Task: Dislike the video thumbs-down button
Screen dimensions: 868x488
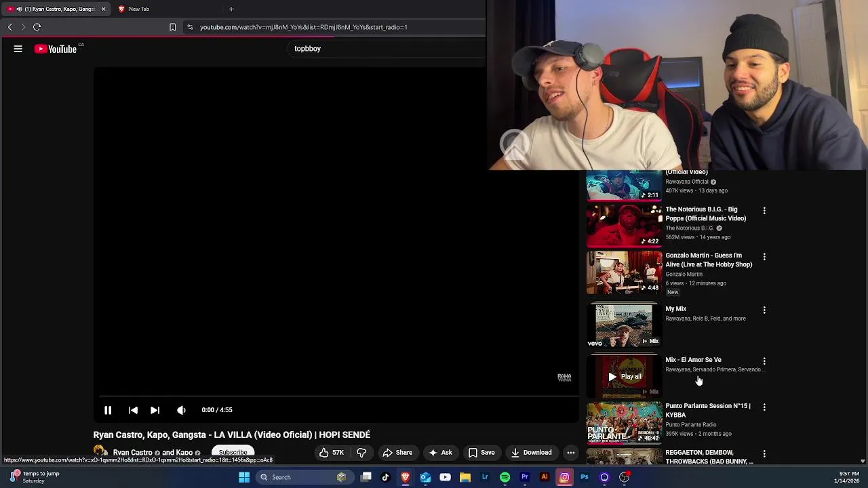Action: point(361,453)
